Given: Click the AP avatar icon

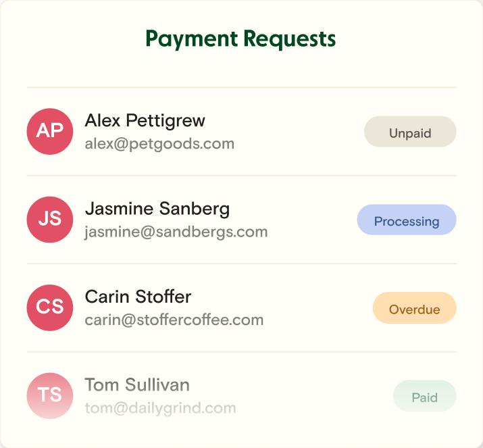Looking at the screenshot, I should [50, 132].
